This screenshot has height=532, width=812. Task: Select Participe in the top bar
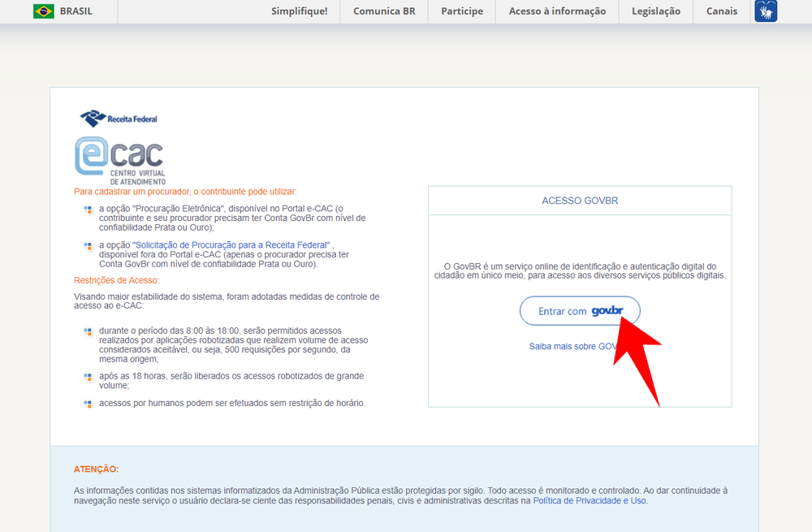pos(462,11)
